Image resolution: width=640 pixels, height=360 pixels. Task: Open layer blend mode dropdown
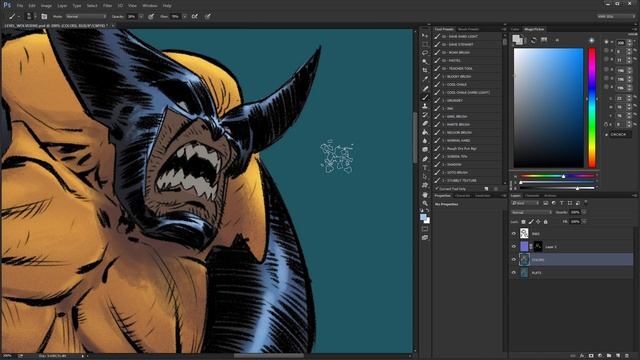[531, 212]
